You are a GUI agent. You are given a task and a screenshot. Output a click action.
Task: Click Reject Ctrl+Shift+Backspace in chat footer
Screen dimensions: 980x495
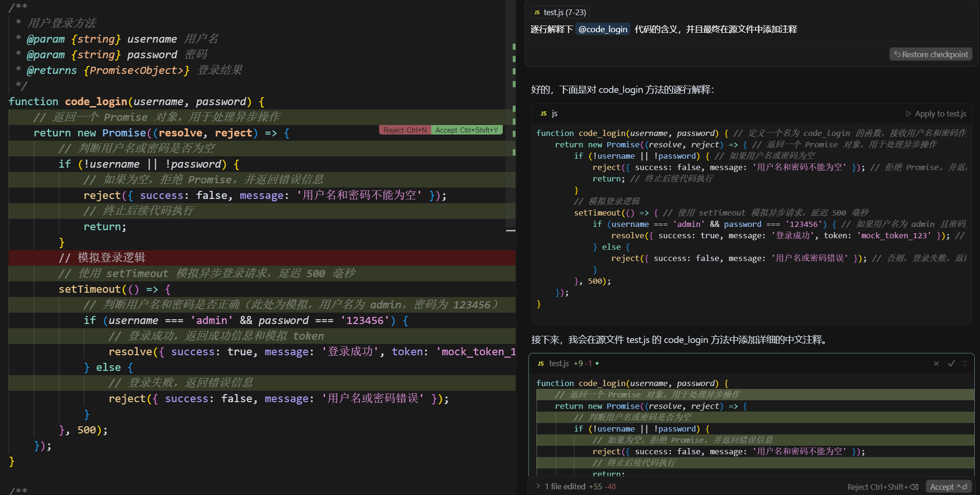click(x=882, y=487)
